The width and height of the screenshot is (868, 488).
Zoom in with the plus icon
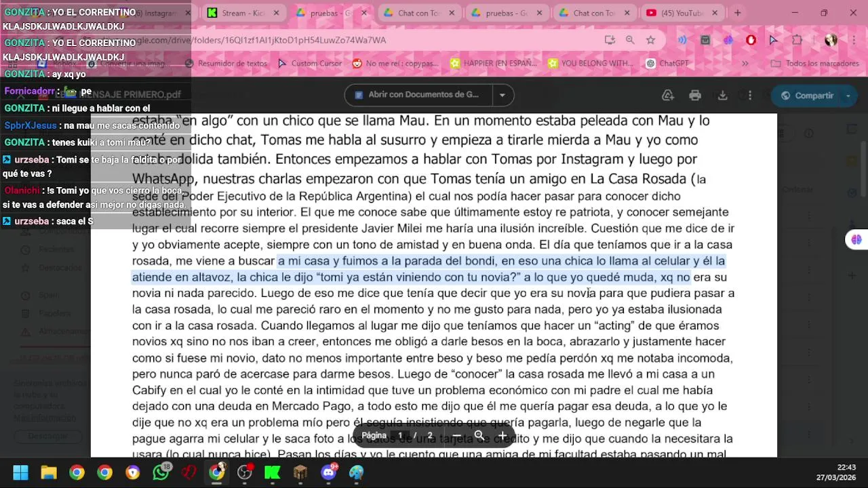(502, 435)
